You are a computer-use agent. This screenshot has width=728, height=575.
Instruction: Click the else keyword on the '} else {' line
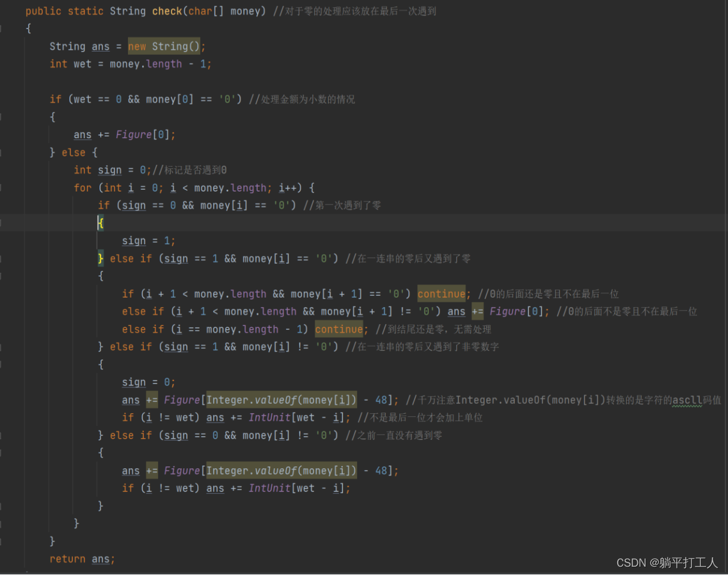click(x=73, y=152)
